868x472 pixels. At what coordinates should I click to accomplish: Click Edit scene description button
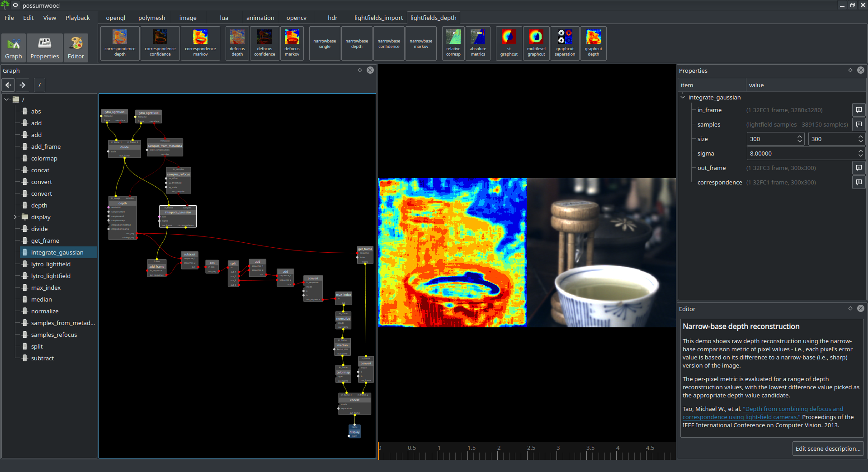tap(828, 448)
